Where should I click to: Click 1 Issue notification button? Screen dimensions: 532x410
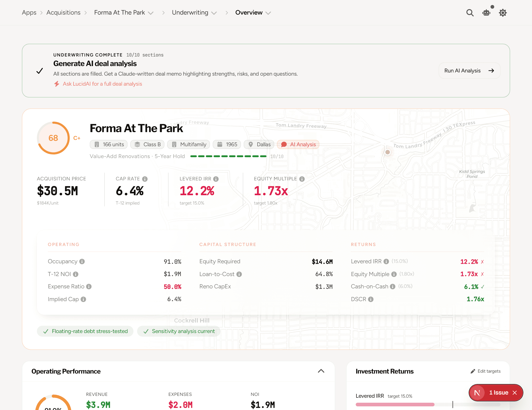[x=496, y=393]
